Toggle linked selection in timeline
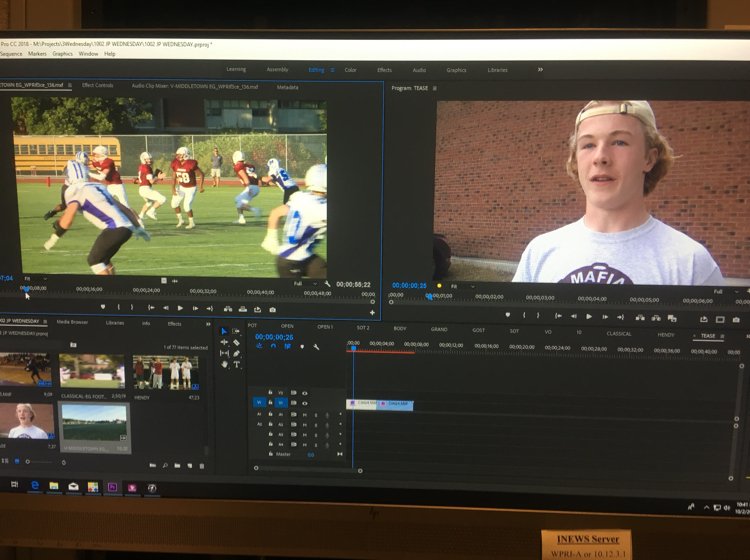This screenshot has width=750, height=560. click(287, 346)
